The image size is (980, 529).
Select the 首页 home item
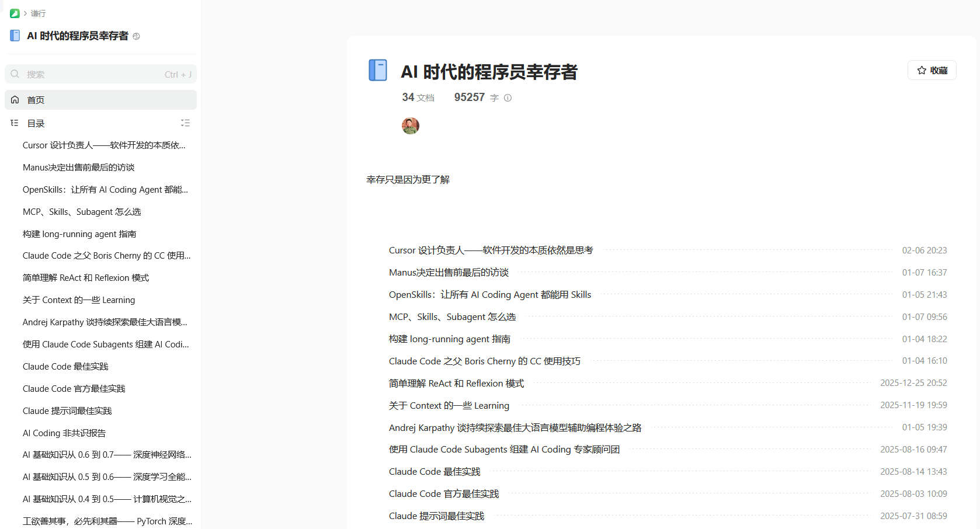100,100
